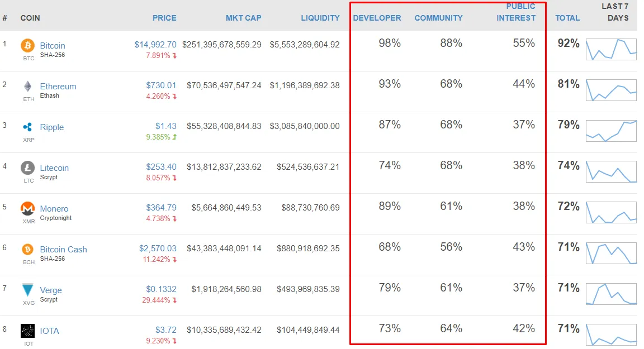Click Litecoin's 7-day sparkline chart
This screenshot has width=644, height=349.
pos(611,171)
